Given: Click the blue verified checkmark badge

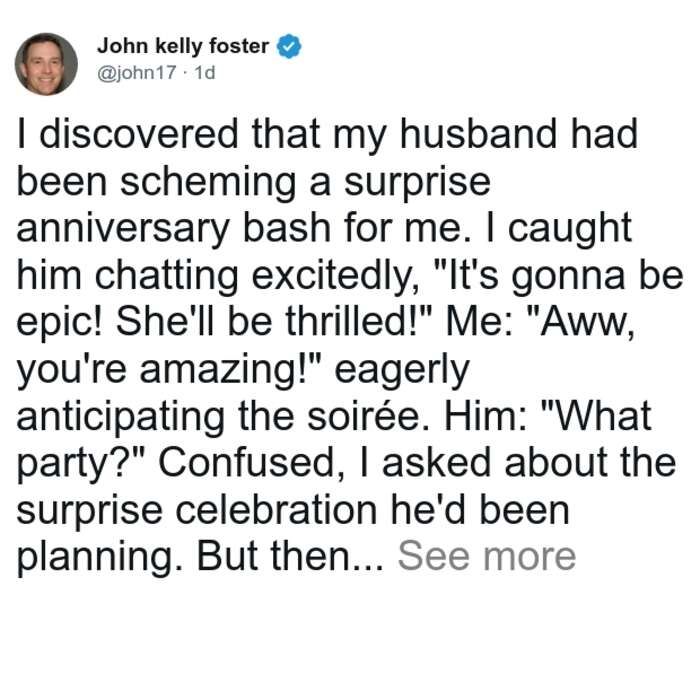Looking at the screenshot, I should (x=289, y=46).
